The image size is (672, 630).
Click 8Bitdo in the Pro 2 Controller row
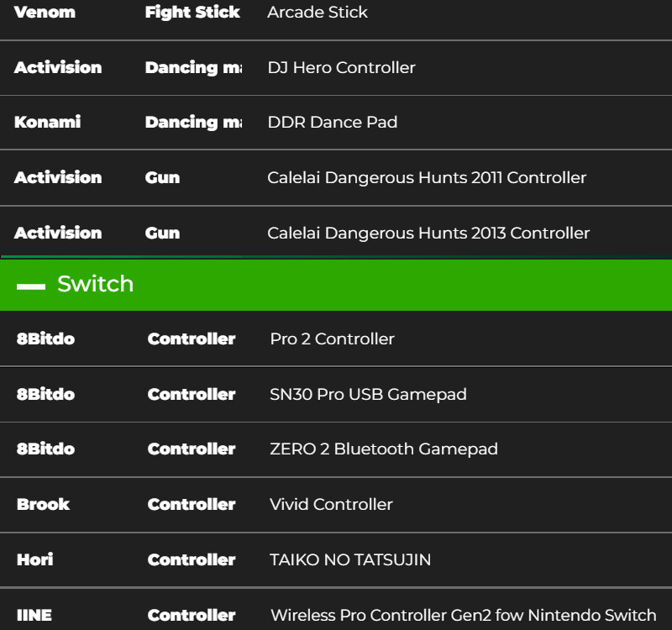(45, 339)
